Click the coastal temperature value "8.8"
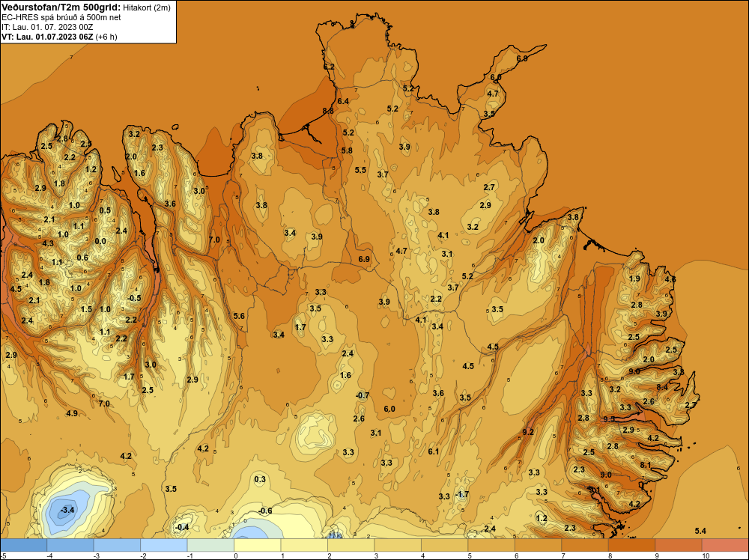This screenshot has width=749, height=560. 328,111
